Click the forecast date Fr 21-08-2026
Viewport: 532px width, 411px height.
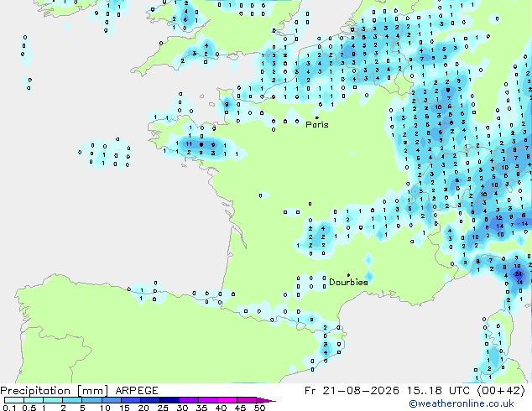(x=352, y=391)
